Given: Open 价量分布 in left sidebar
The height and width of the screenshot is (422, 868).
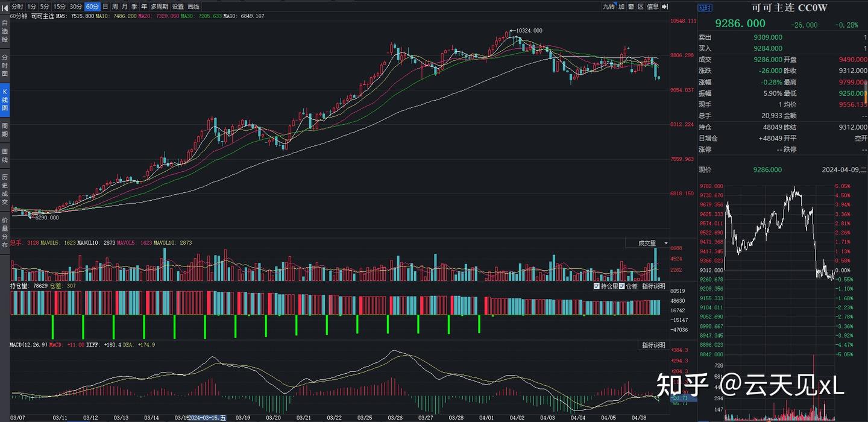Looking at the screenshot, I should click(x=5, y=232).
